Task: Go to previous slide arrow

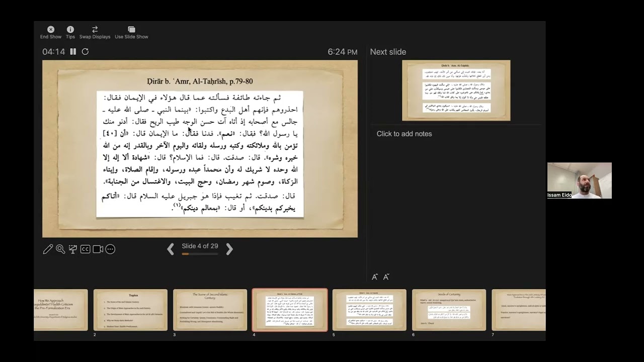Action: click(x=171, y=249)
